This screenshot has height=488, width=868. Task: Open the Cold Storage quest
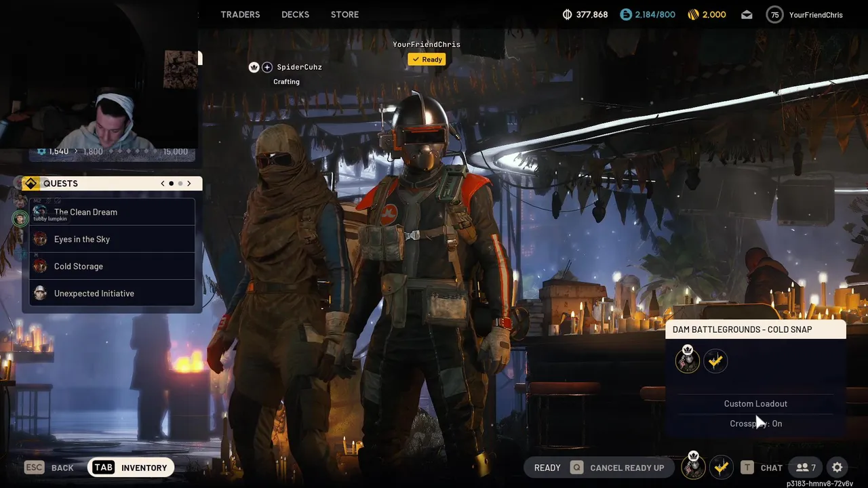click(112, 266)
